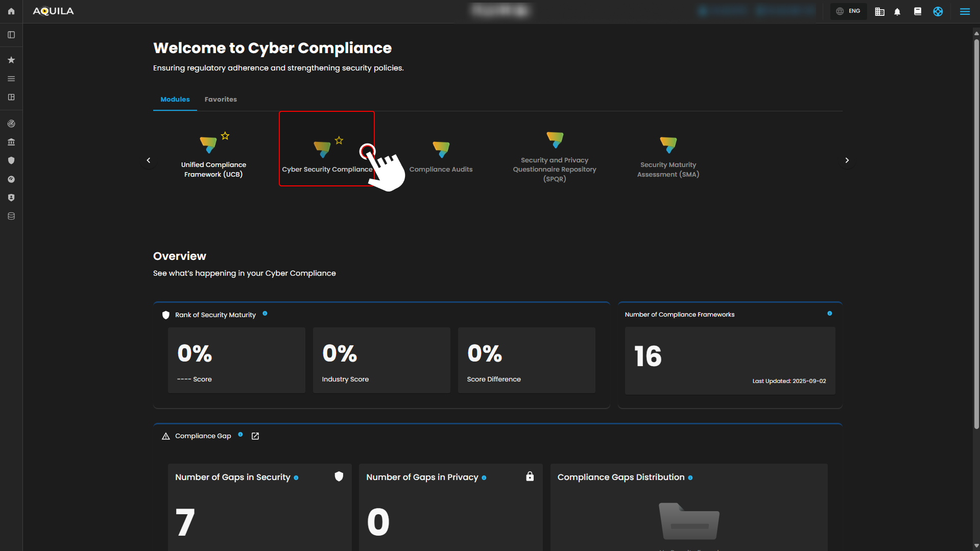Open Compliance Gap external link icon

pyautogui.click(x=255, y=436)
